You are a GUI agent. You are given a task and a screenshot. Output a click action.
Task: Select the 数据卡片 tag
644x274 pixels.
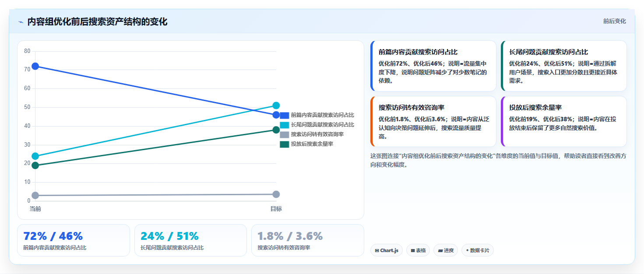pyautogui.click(x=478, y=250)
